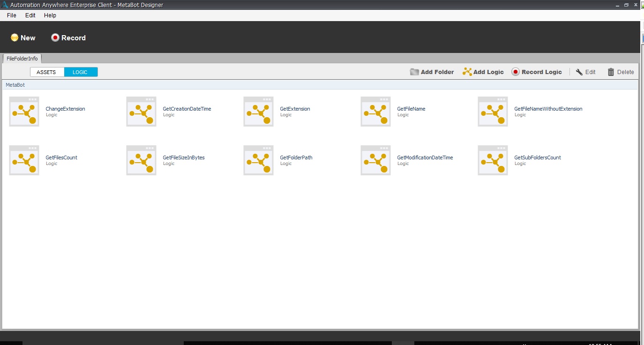Click the trash can Delete icon

click(611, 72)
